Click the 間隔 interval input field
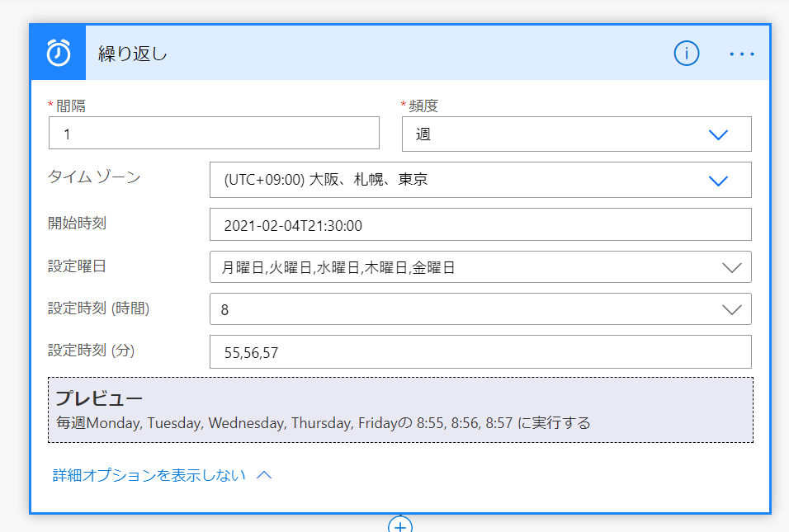Image resolution: width=789 pixels, height=532 pixels. (x=214, y=134)
